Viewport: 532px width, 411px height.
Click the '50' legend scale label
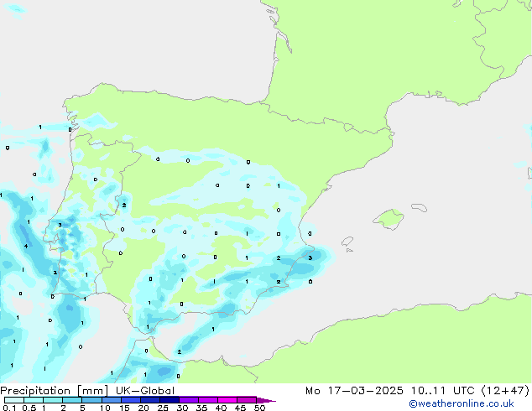point(259,408)
